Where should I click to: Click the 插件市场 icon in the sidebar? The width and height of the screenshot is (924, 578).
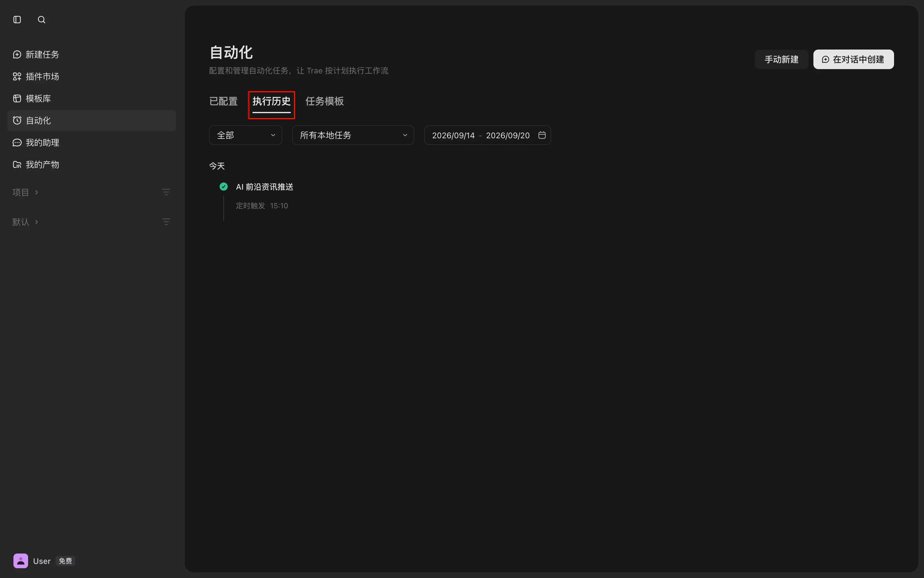pos(17,76)
